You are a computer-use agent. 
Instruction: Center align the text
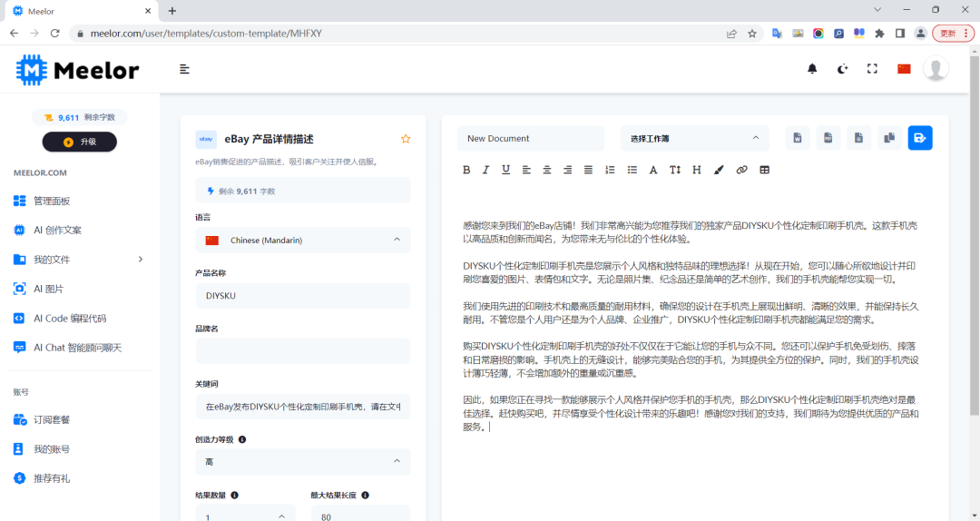point(547,170)
